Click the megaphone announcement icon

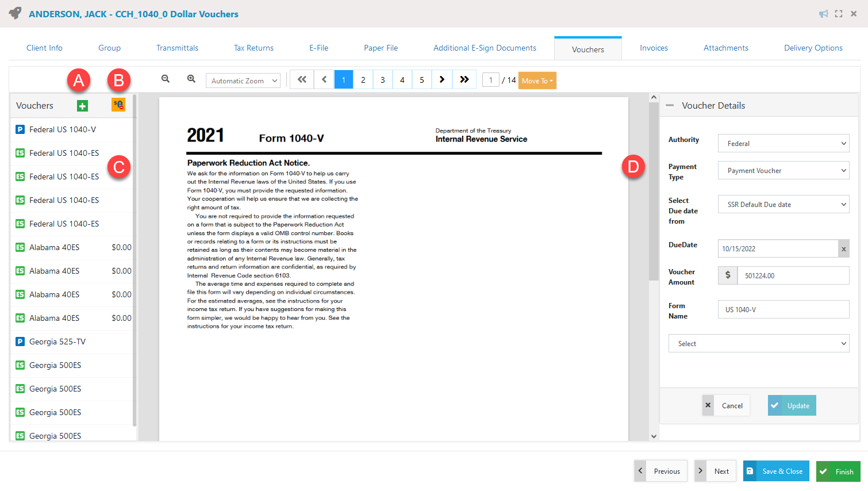click(x=824, y=13)
